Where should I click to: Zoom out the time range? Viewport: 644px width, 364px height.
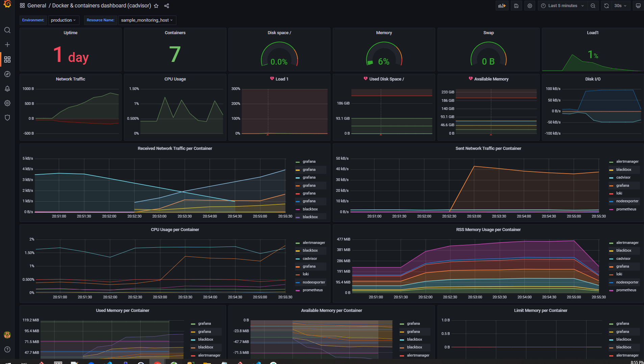coord(593,6)
